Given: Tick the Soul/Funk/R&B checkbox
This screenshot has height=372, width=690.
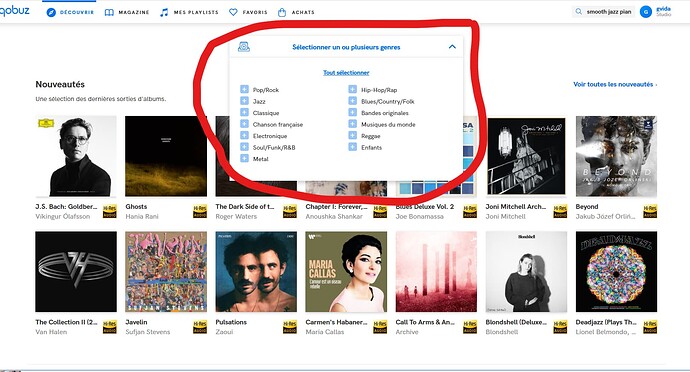Looking at the screenshot, I should [244, 147].
